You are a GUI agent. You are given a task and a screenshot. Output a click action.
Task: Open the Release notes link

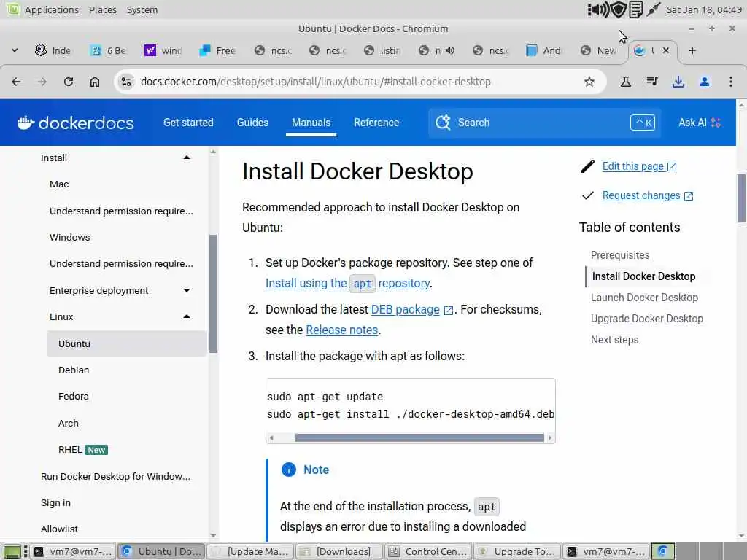pyautogui.click(x=341, y=330)
